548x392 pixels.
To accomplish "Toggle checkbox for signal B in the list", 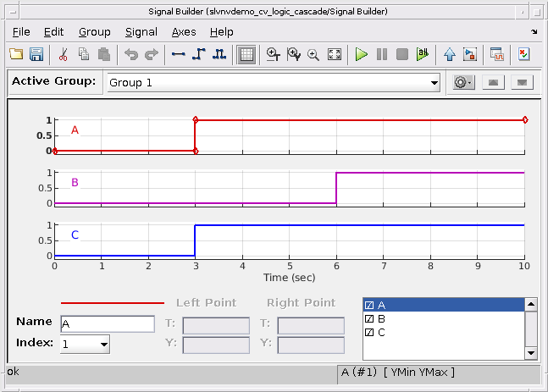I will tap(369, 318).
